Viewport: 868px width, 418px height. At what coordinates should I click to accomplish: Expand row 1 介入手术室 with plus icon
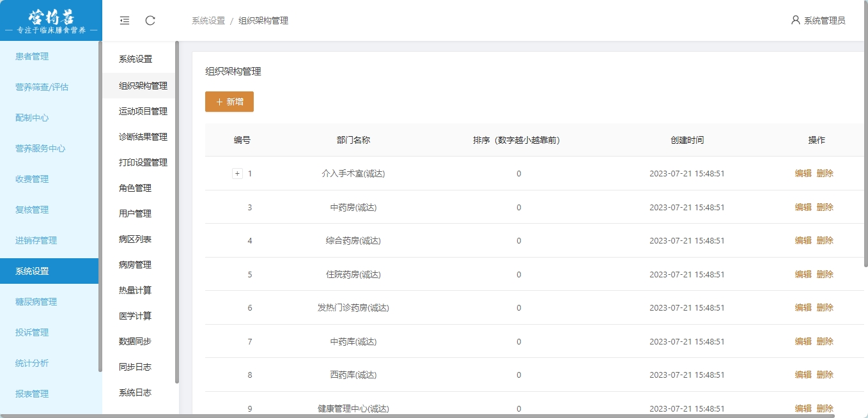click(x=237, y=173)
